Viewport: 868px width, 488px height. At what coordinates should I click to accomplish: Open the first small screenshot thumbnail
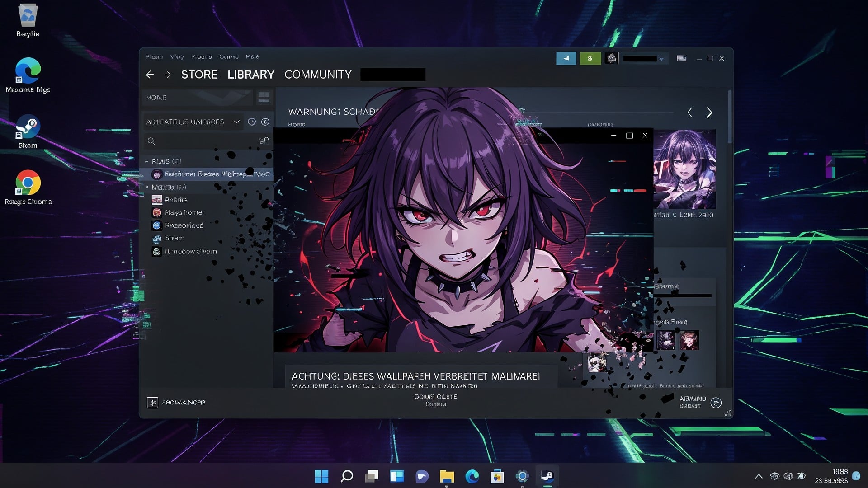tap(665, 340)
